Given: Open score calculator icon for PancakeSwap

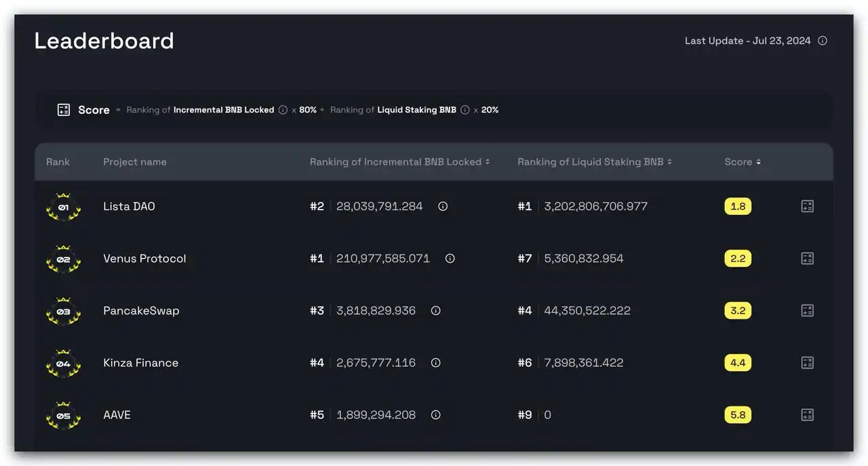Looking at the screenshot, I should coord(807,311).
